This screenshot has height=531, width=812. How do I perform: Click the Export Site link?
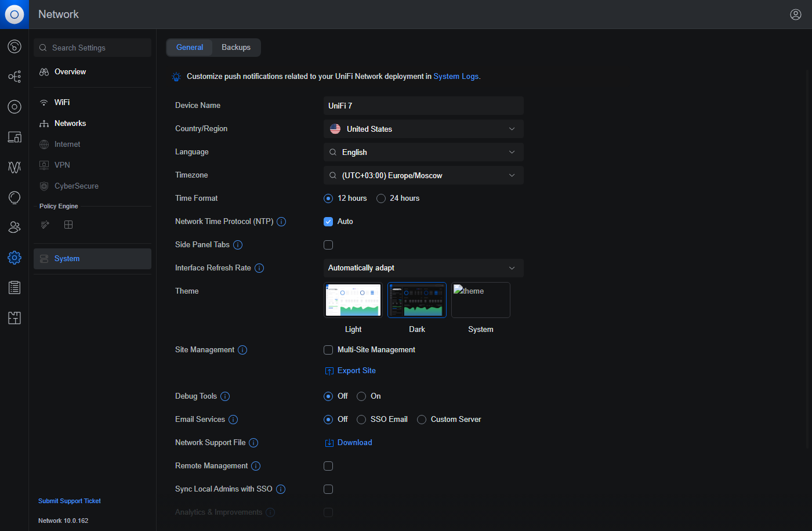coord(356,371)
